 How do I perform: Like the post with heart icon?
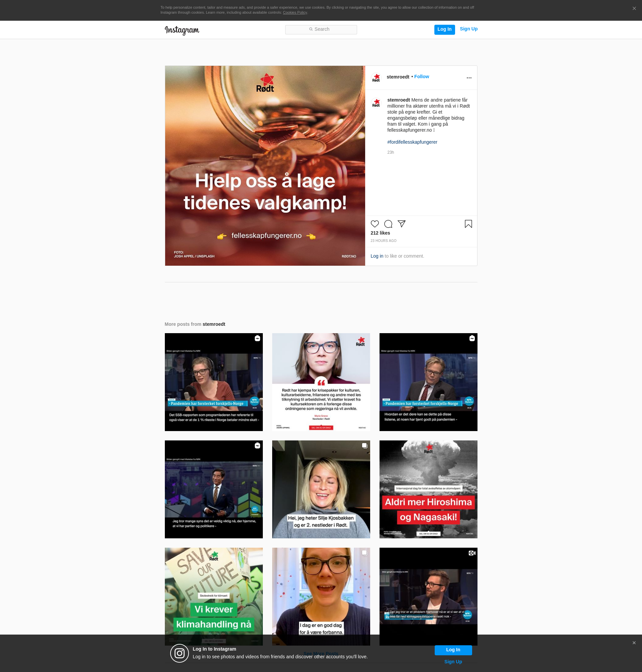pos(375,224)
